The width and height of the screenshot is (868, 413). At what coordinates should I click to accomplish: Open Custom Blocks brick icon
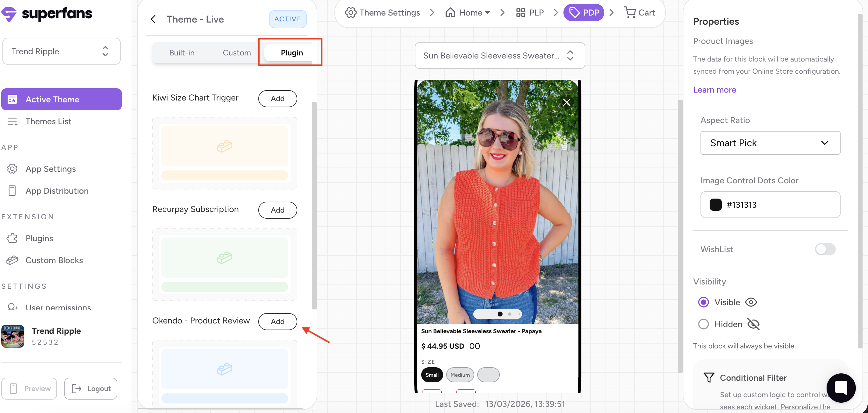click(x=12, y=260)
